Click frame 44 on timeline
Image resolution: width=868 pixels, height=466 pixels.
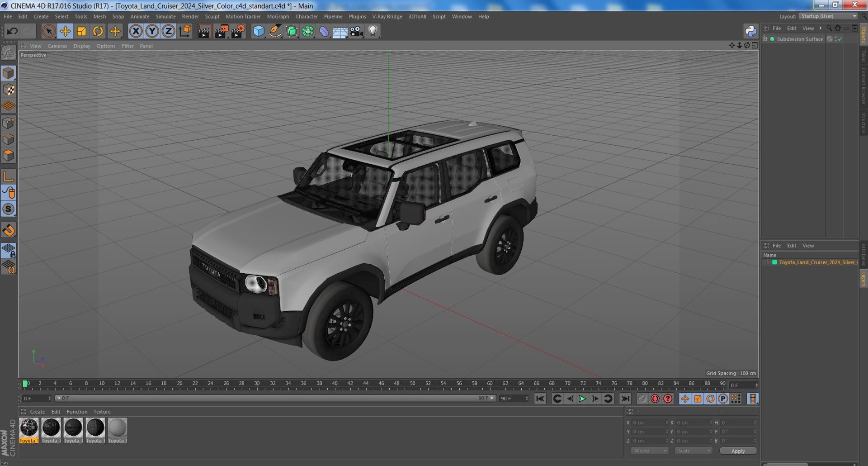point(365,384)
